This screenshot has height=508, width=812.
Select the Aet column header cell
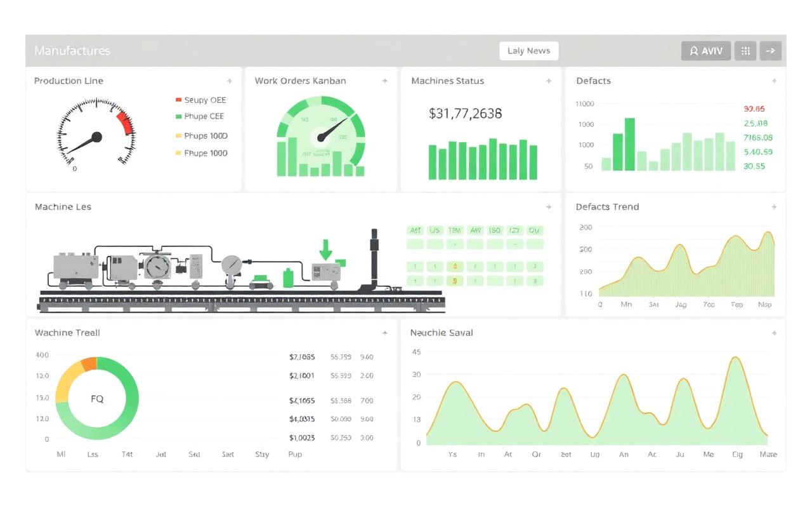click(x=415, y=231)
